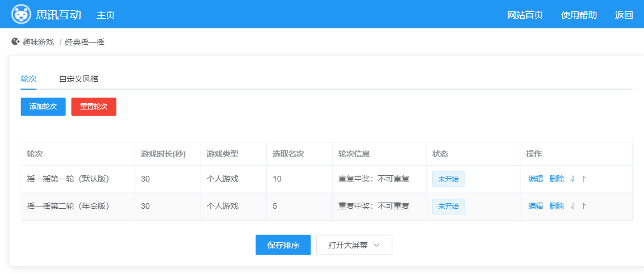Edit the 摇一摇第一轮 (默认版) round
The height and width of the screenshot is (274, 644).
[536, 179]
